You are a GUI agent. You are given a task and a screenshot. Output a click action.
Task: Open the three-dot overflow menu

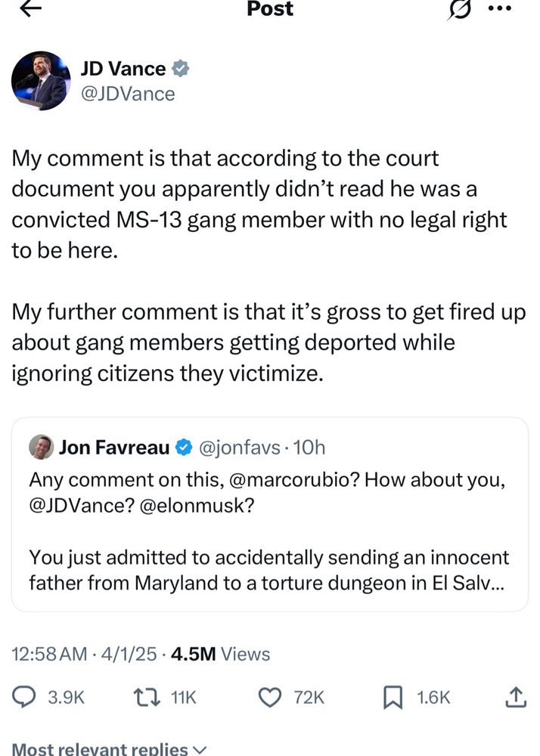[501, 9]
